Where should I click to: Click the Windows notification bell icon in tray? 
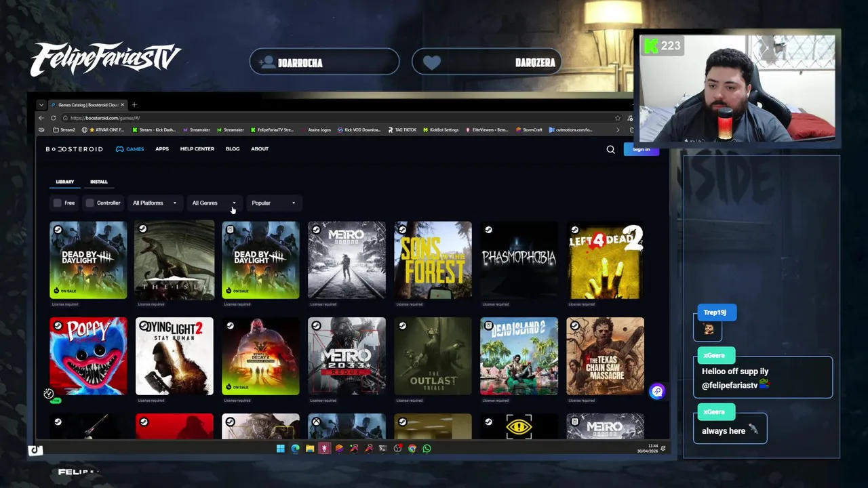pos(663,449)
